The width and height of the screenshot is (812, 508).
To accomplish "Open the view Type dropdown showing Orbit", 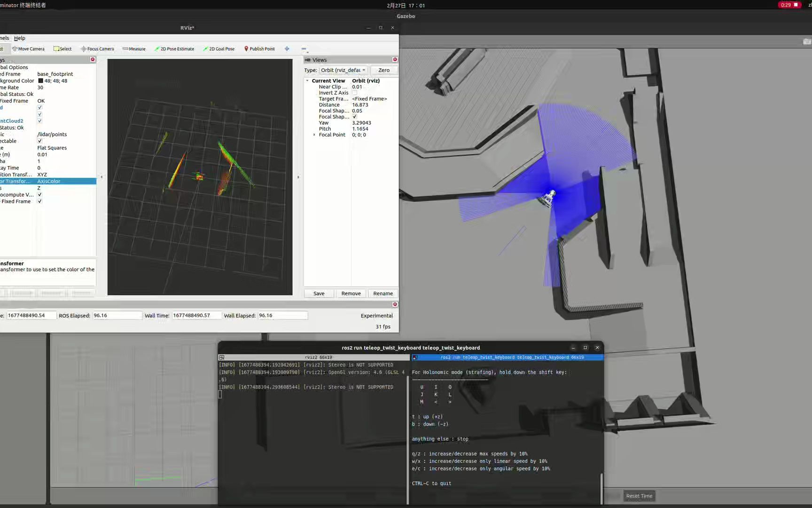I will click(x=343, y=70).
